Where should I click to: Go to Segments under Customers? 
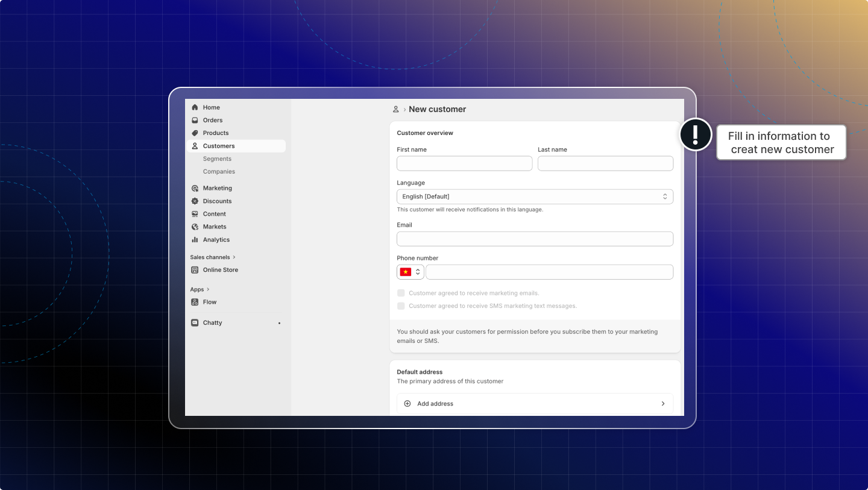pyautogui.click(x=217, y=159)
